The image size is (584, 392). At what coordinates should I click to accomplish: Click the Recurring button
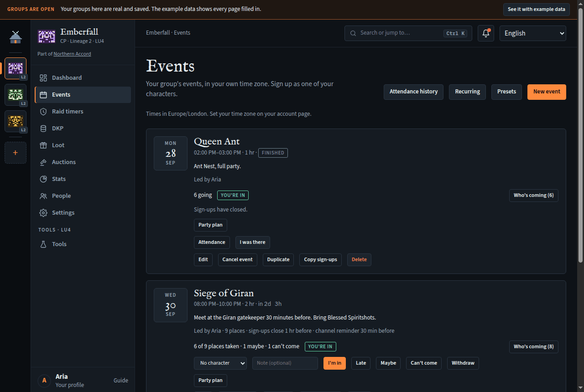coord(468,92)
